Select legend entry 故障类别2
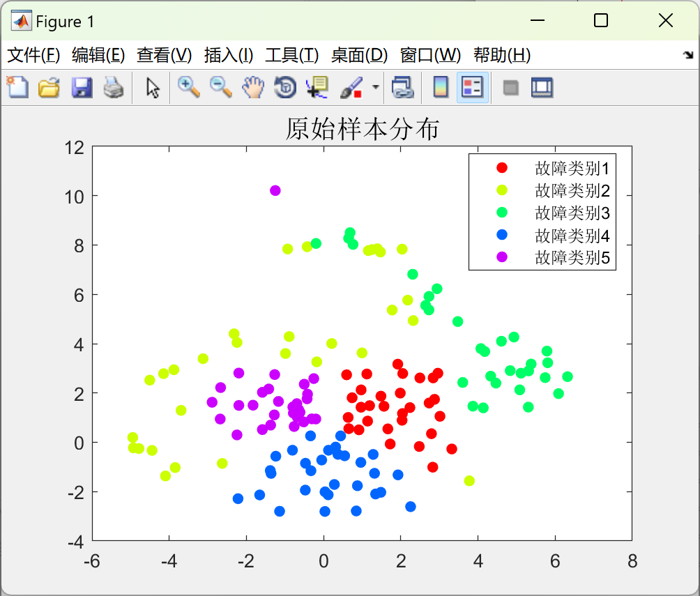Viewport: 700px width, 596px height. tap(572, 190)
